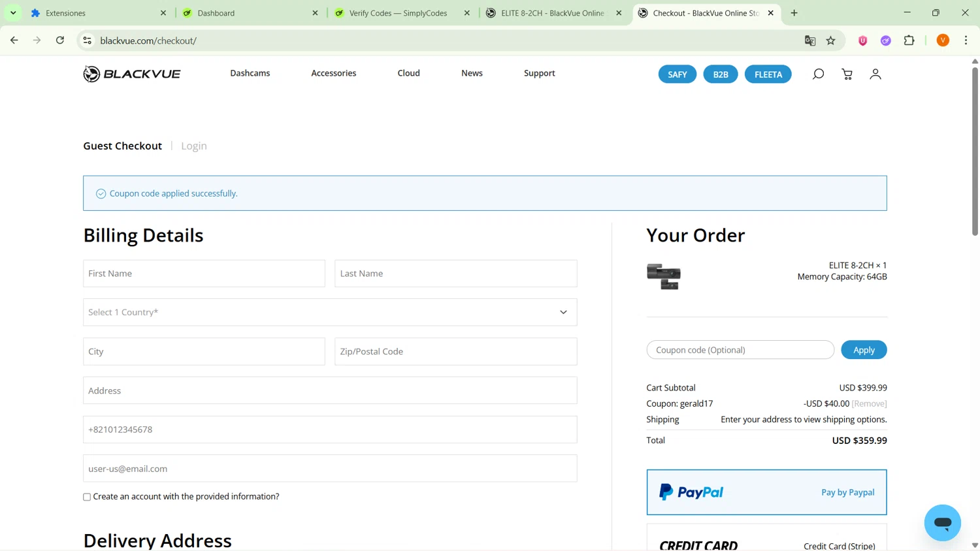This screenshot has height=551, width=980.
Task: Open the chat support bubble
Action: pyautogui.click(x=942, y=522)
